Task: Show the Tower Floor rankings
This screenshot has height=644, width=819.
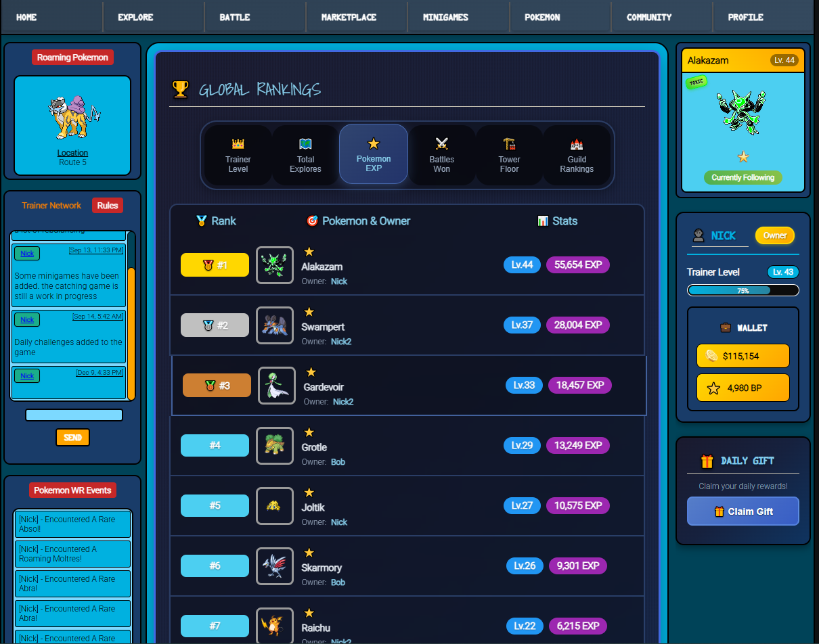Action: 509,155
